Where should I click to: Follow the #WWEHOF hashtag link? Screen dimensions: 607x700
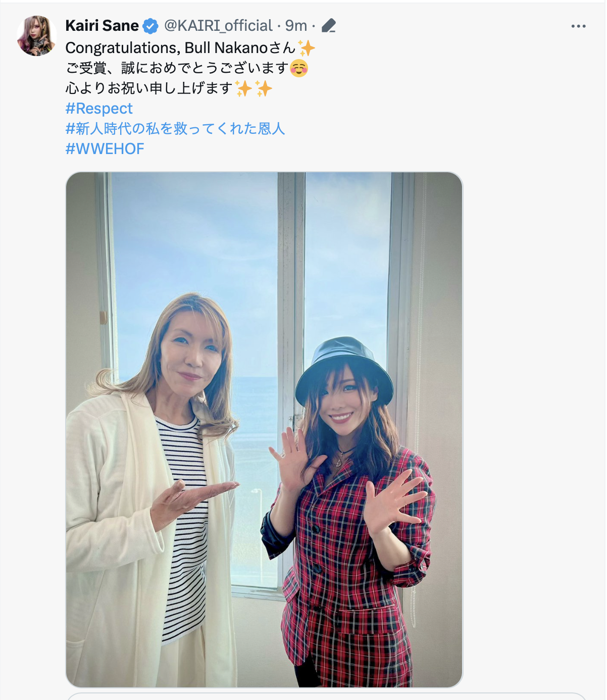(x=105, y=149)
